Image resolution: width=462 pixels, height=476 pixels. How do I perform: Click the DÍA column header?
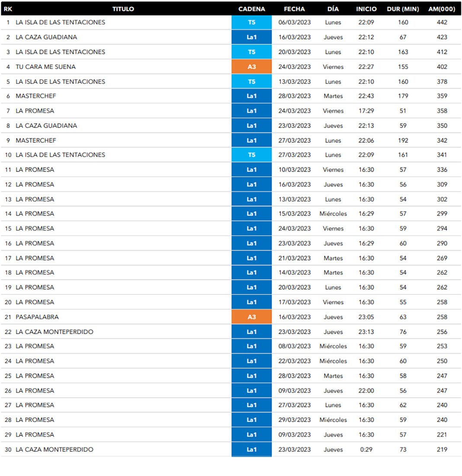click(x=333, y=9)
